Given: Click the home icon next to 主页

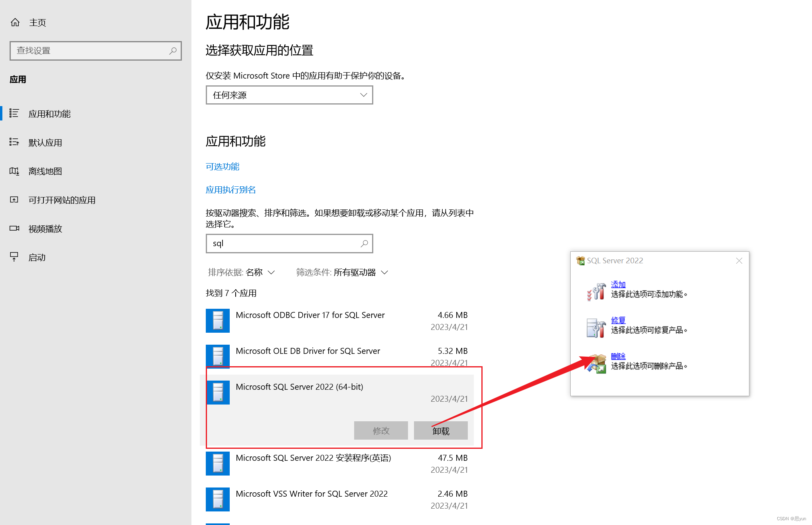Looking at the screenshot, I should coord(15,22).
